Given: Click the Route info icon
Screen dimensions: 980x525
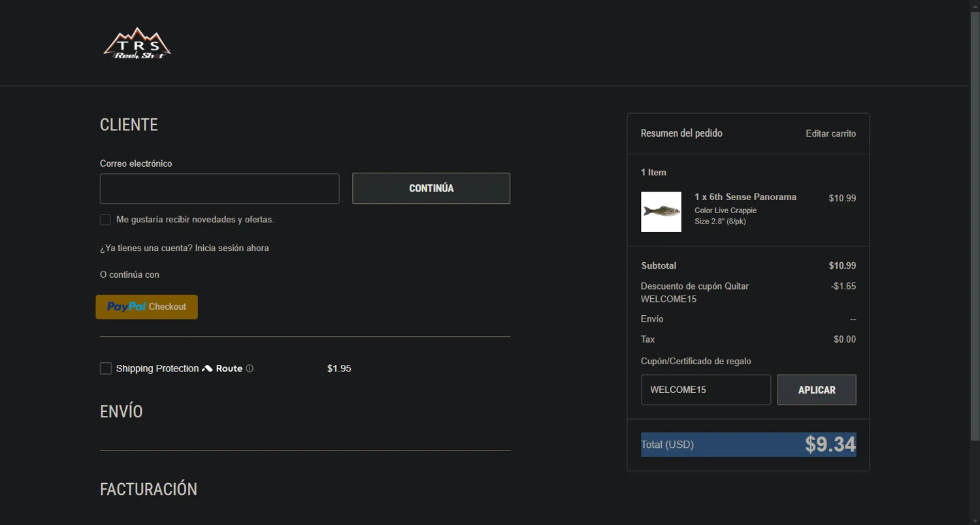Looking at the screenshot, I should [x=250, y=369].
